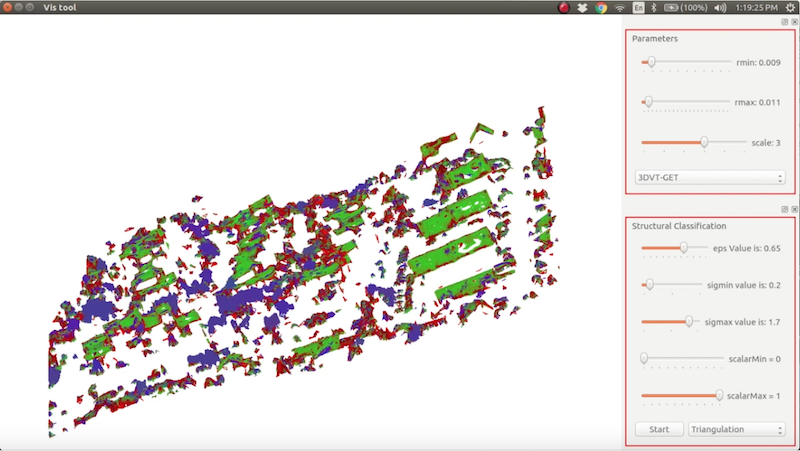This screenshot has width=800, height=451.
Task: Click the Start button
Action: click(659, 429)
